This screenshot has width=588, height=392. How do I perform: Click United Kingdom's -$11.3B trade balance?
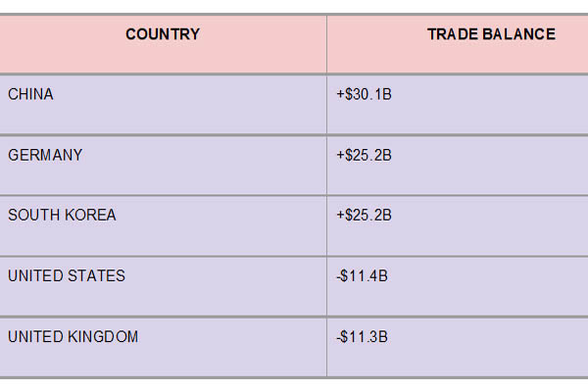point(362,337)
